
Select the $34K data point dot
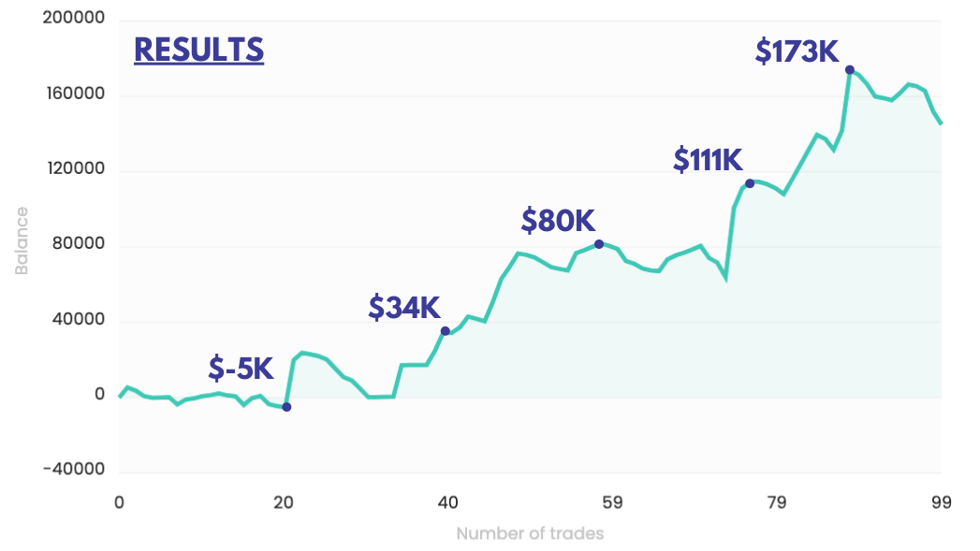446,331
